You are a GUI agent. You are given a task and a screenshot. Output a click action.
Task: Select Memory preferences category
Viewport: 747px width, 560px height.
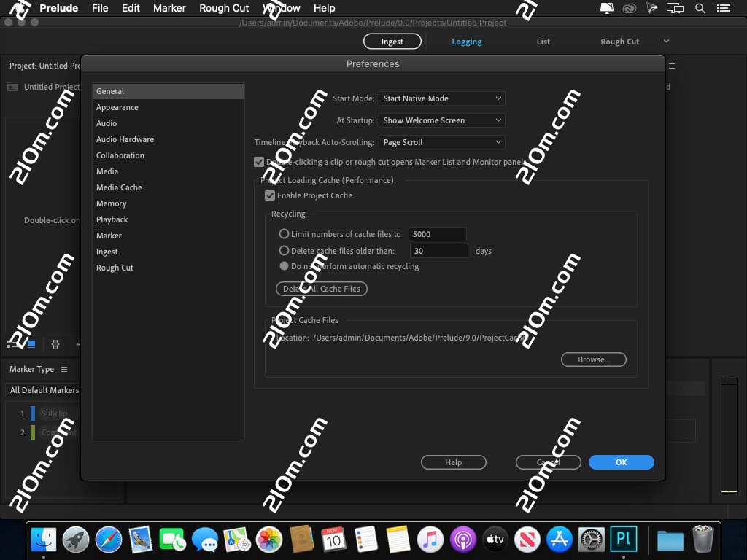(x=169, y=203)
